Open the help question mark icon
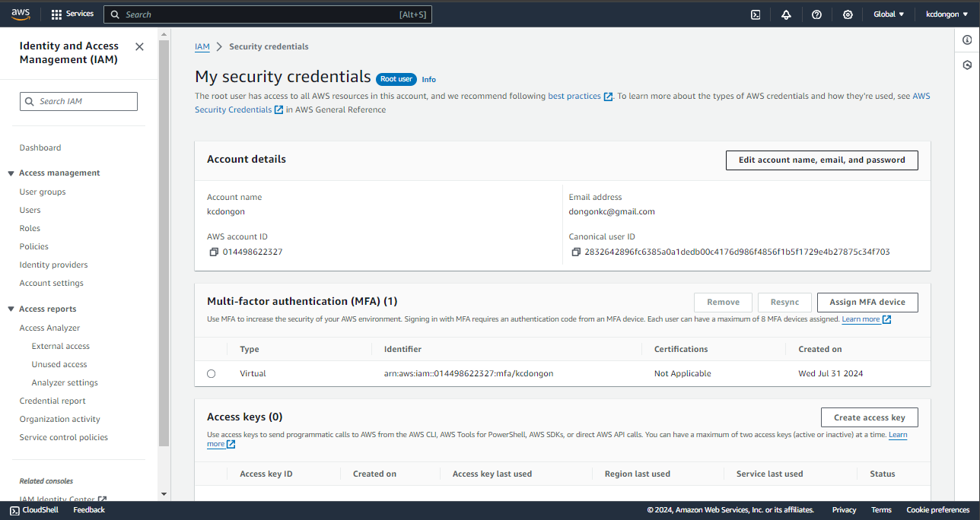 coord(816,14)
